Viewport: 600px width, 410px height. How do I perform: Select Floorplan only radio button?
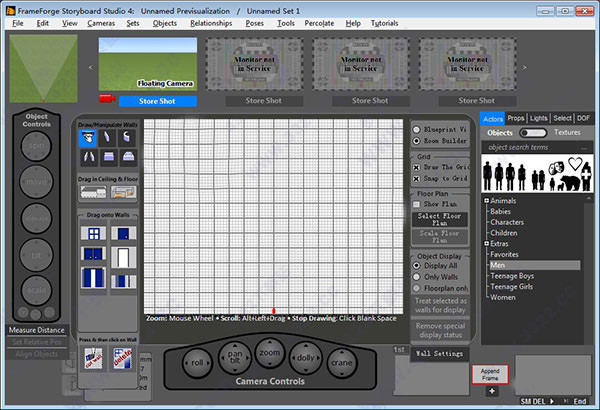click(x=416, y=288)
